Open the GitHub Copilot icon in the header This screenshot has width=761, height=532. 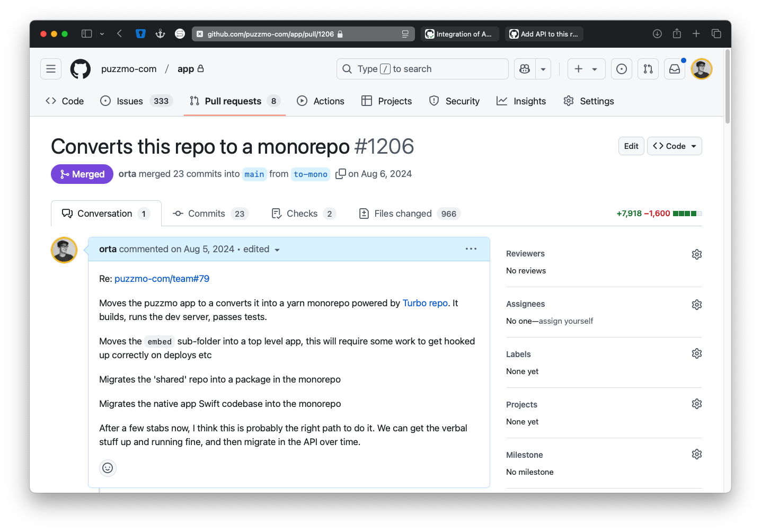coord(524,68)
